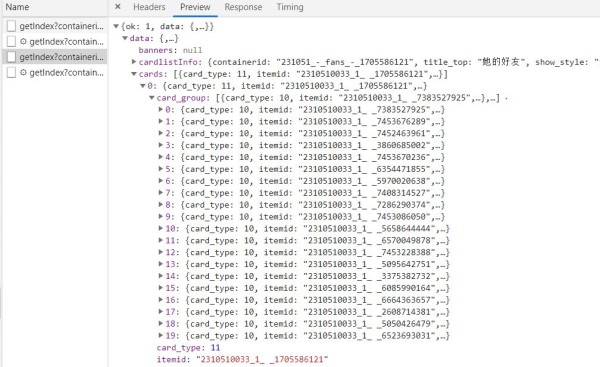The height and width of the screenshot is (367, 600).
Task: Collapse the cards array
Action: coord(134,74)
